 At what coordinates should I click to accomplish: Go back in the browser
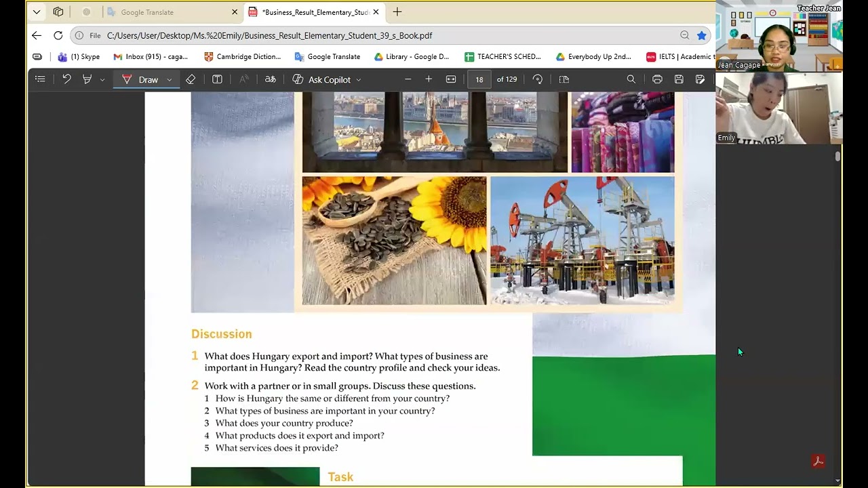[37, 35]
